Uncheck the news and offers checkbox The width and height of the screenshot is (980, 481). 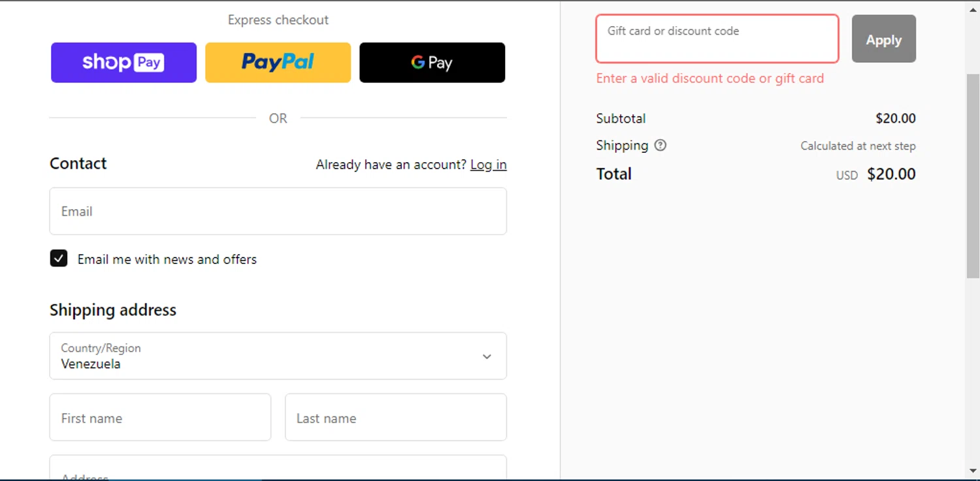(x=59, y=259)
